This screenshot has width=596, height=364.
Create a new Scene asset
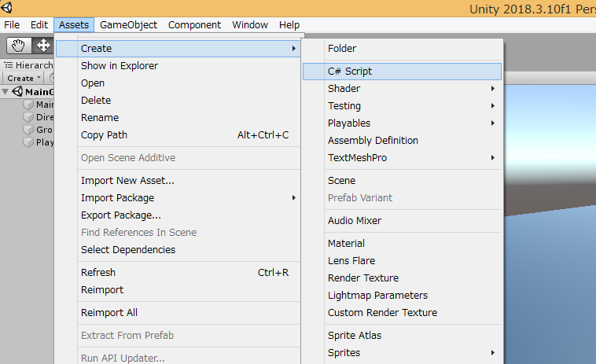pos(402,181)
